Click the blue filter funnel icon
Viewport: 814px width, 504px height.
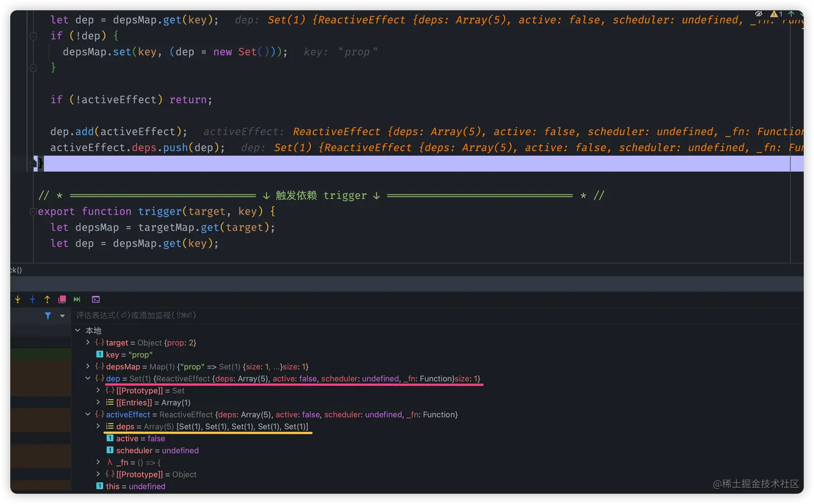[48, 316]
